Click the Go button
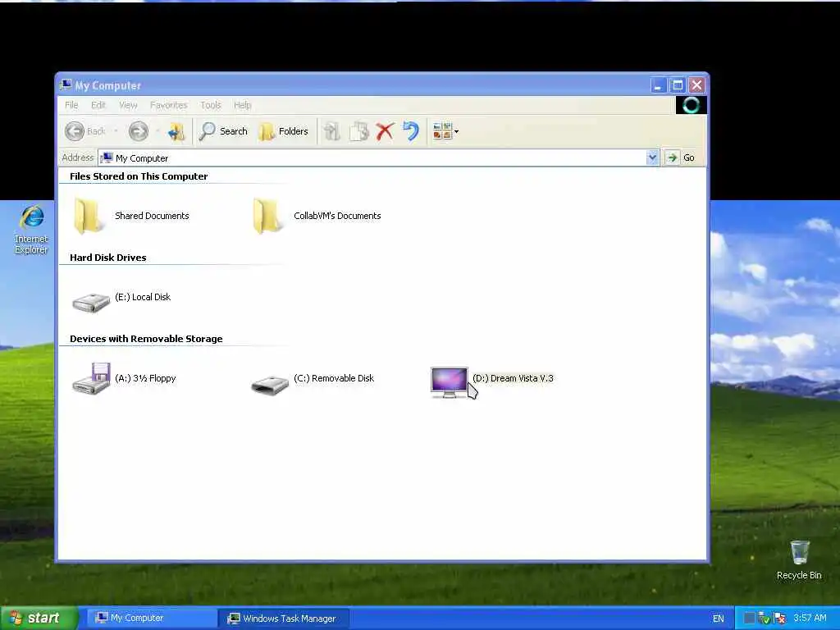This screenshot has height=630, width=840. (x=681, y=157)
